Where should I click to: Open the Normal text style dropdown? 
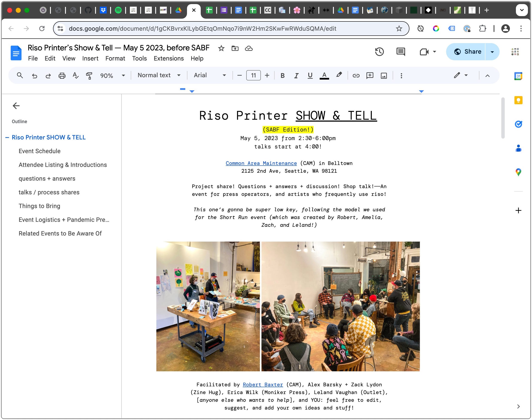[x=159, y=75]
